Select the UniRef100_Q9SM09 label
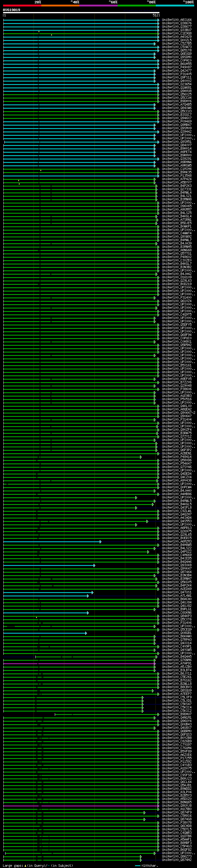Viewport: 197px width, 868px height. 177,128
